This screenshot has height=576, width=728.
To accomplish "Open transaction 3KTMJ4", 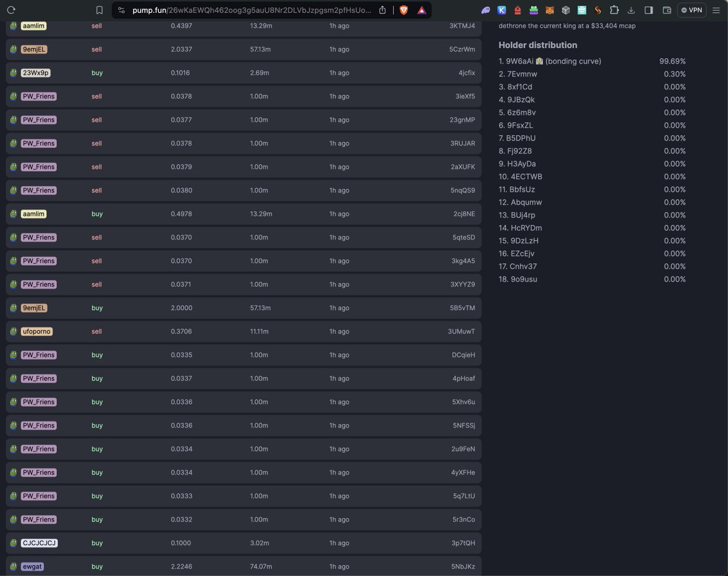I will click(x=462, y=26).
